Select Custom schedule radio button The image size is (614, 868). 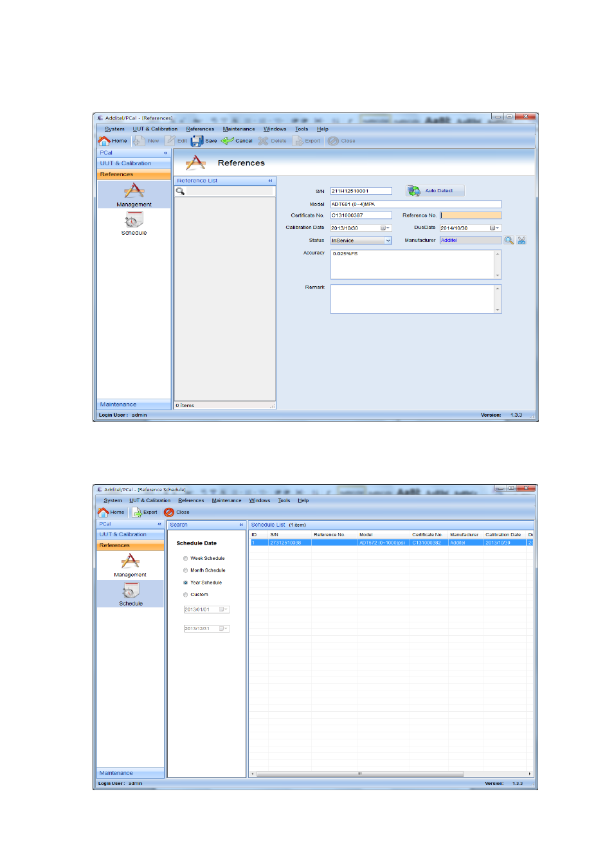186,595
